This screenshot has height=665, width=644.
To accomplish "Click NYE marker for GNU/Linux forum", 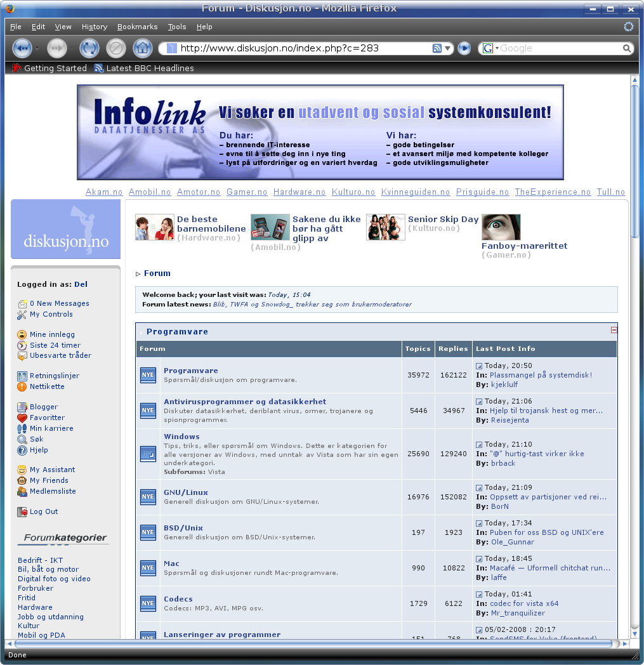I will point(148,497).
